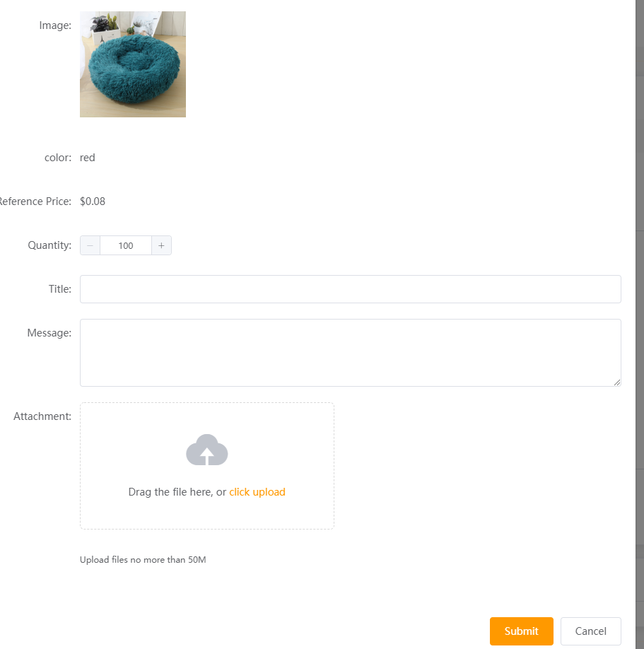Decrease quantity with the minus button
644x649 pixels.
[90, 245]
